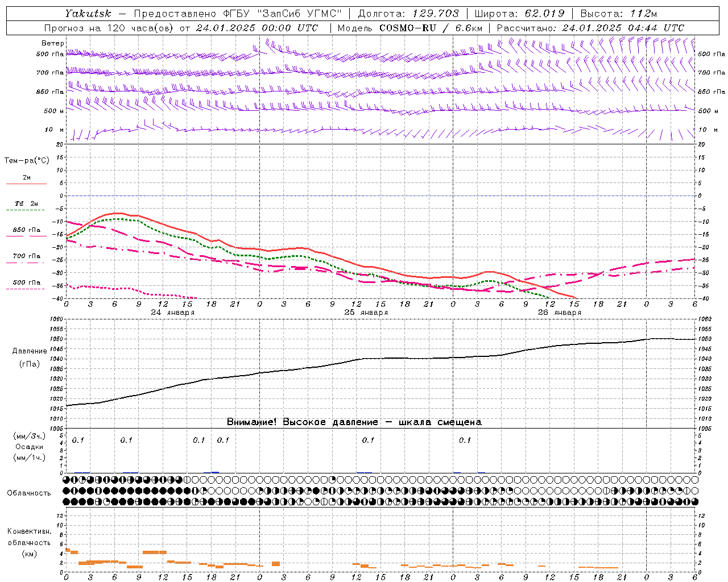728x582 pixels.
Task: Click the '24 января' date label
Action: pos(172,313)
